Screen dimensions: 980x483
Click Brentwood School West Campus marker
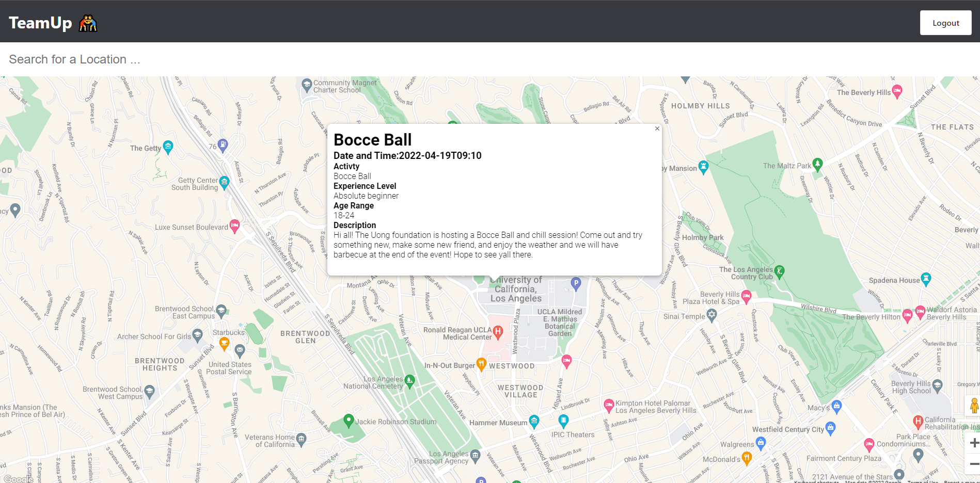[x=149, y=392]
